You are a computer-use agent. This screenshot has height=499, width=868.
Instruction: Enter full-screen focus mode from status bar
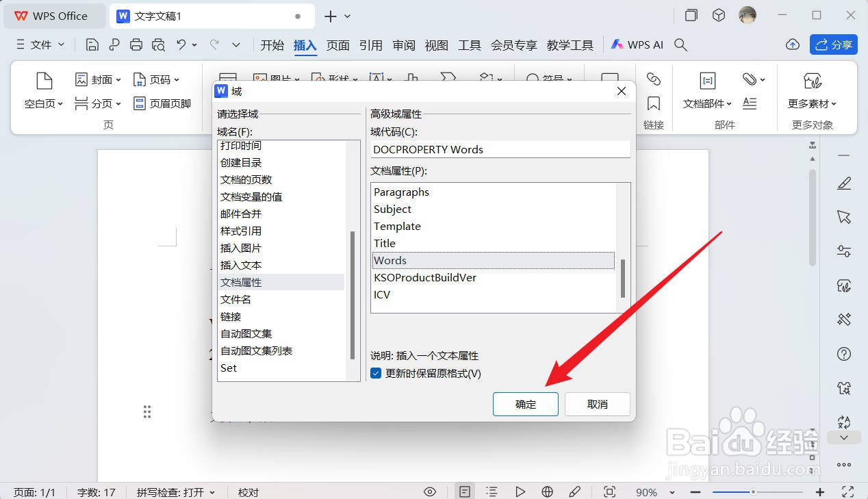click(609, 491)
